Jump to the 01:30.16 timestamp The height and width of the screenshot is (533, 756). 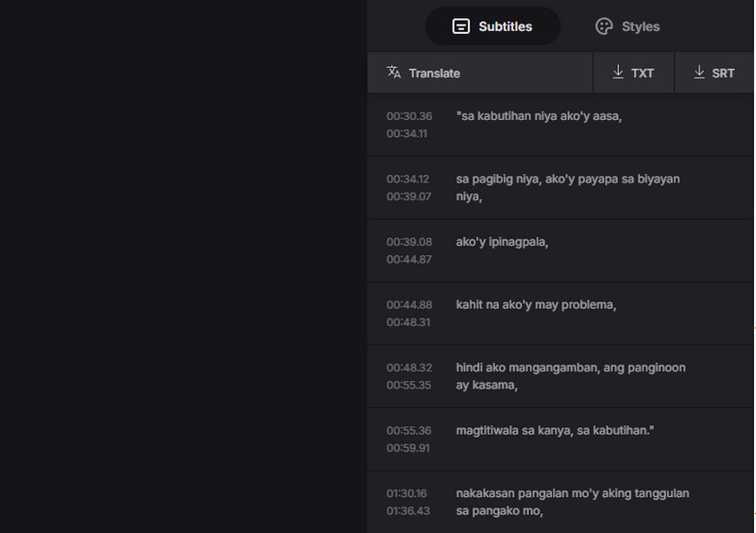(x=406, y=493)
